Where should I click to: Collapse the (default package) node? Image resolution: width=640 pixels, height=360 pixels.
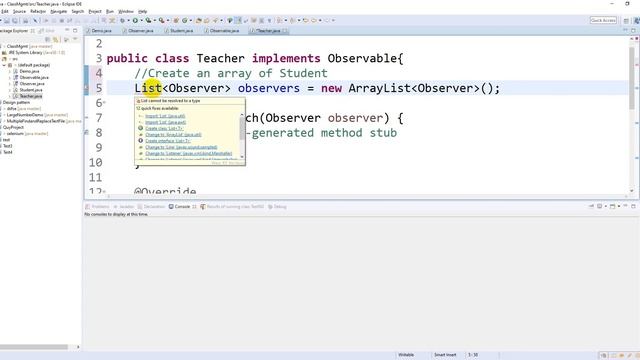(4, 65)
